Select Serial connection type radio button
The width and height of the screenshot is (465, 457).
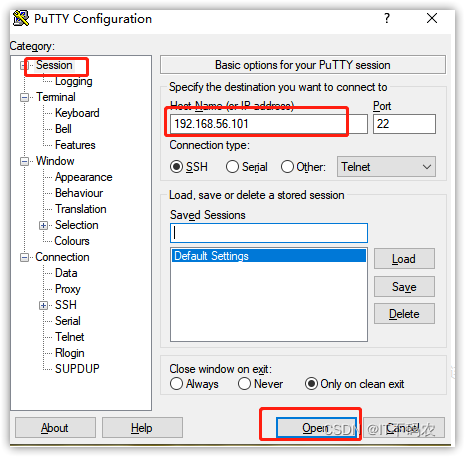[x=232, y=167]
